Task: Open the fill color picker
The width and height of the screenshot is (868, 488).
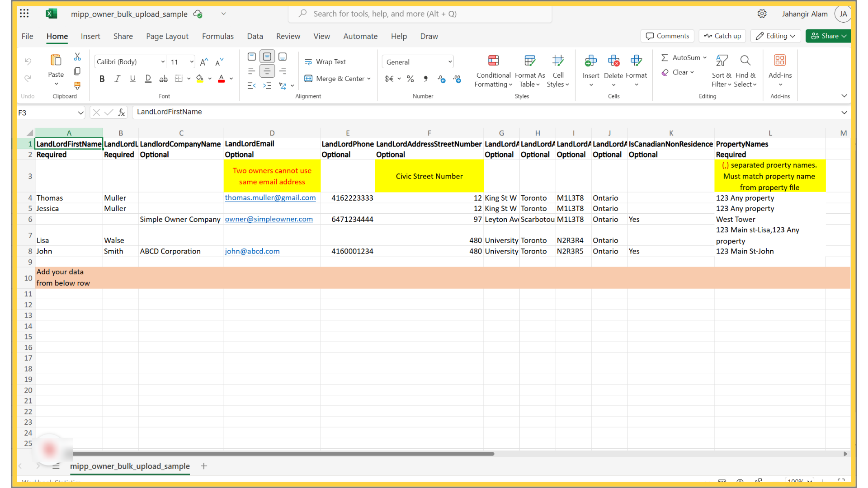Action: [210, 79]
